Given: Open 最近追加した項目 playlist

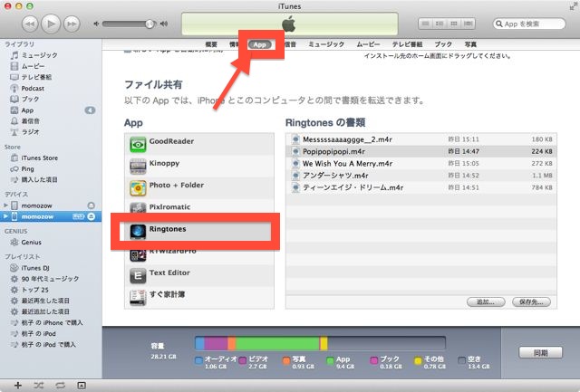Looking at the screenshot, I should 51,311.
